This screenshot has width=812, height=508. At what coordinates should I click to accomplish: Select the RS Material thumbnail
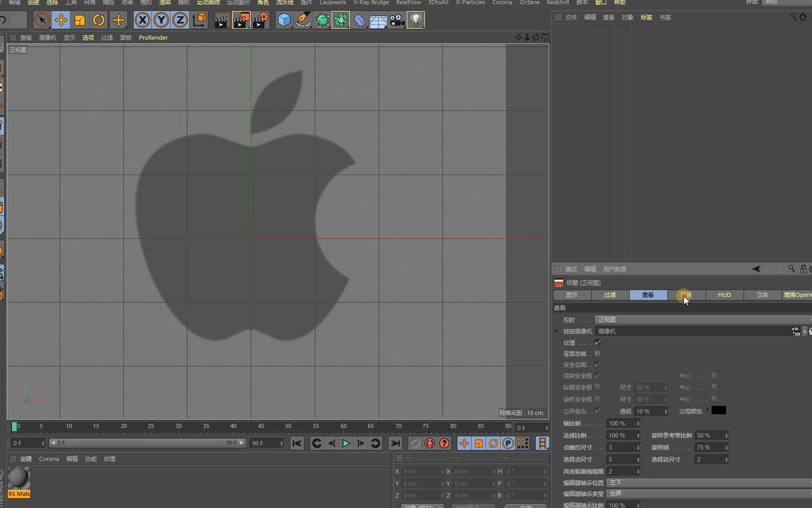click(x=19, y=482)
